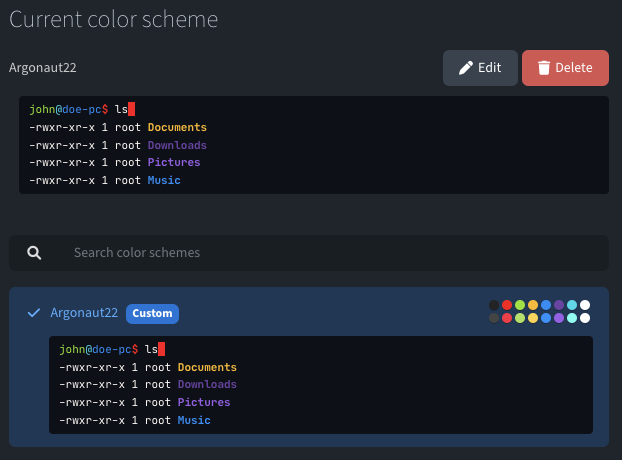622x460 pixels.
Task: Click Documents in the Argonaut22 card preview
Action: click(x=207, y=367)
